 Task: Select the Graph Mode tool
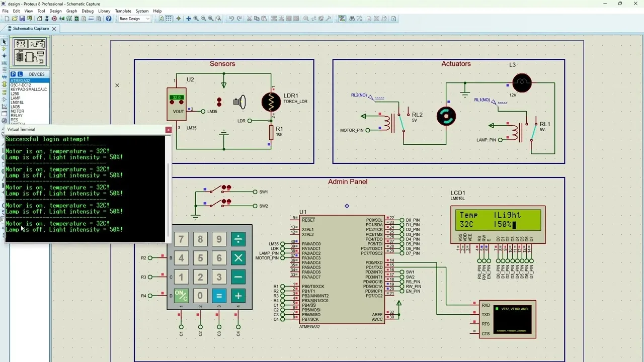[x=4, y=107]
